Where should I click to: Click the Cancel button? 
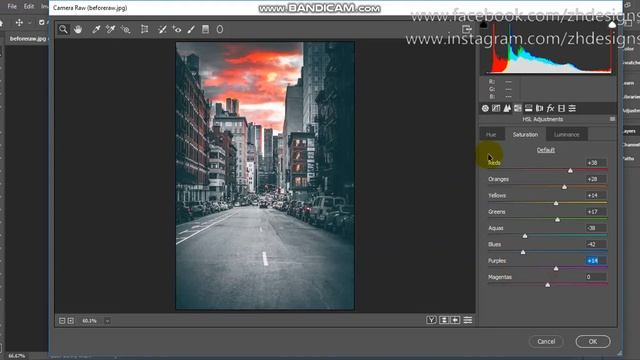[x=546, y=341]
